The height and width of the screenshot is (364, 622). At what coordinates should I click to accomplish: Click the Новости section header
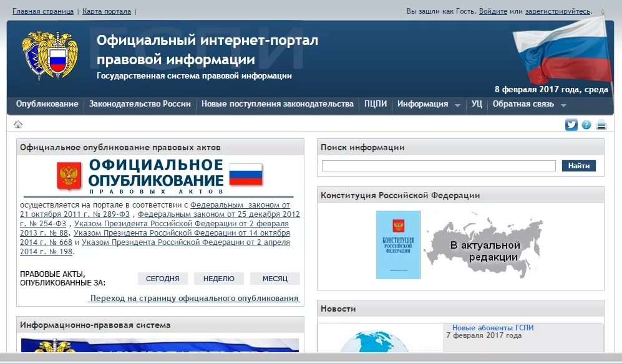460,309
